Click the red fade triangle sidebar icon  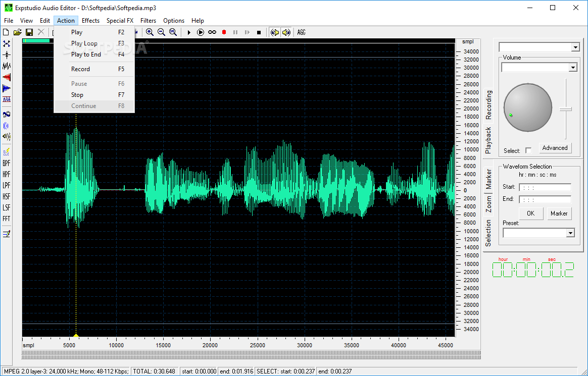[7, 77]
